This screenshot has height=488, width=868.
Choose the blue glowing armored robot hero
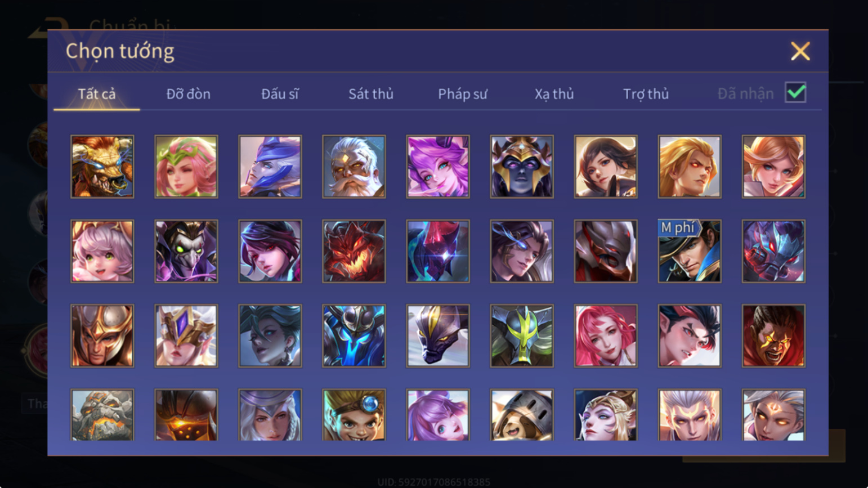coord(354,336)
